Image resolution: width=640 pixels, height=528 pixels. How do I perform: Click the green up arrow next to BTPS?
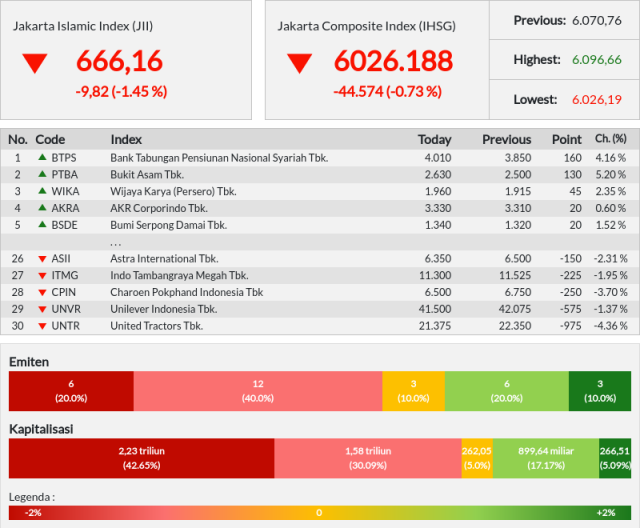[x=42, y=157]
